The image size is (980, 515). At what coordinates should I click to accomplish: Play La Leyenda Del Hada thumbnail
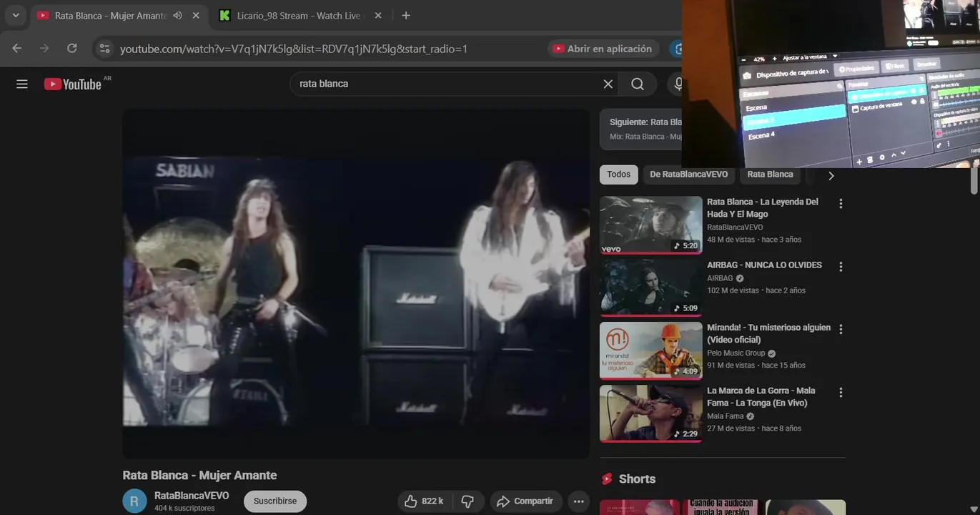650,225
